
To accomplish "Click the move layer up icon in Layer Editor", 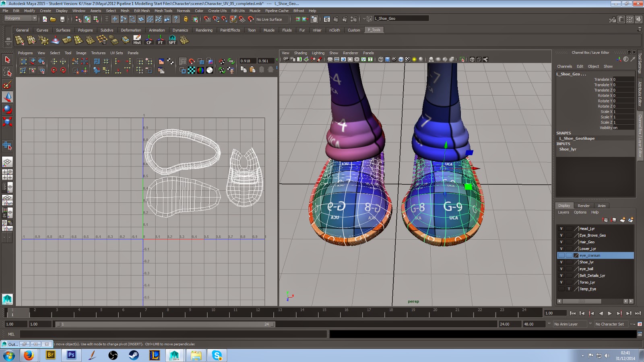I will [x=605, y=220].
